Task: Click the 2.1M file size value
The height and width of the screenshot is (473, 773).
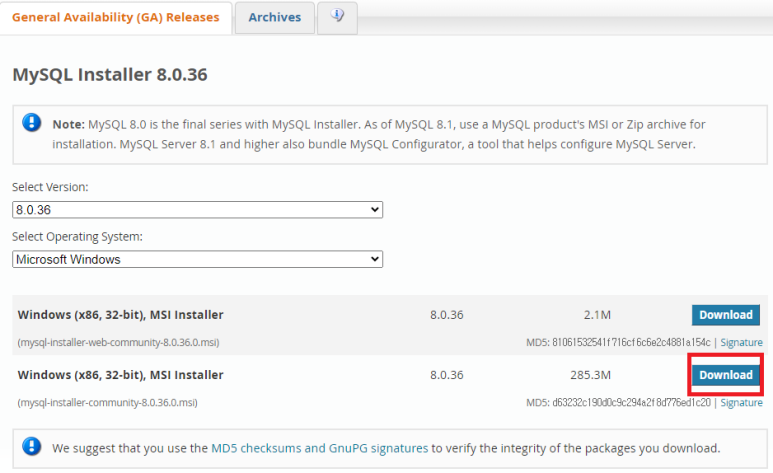Action: coord(597,315)
